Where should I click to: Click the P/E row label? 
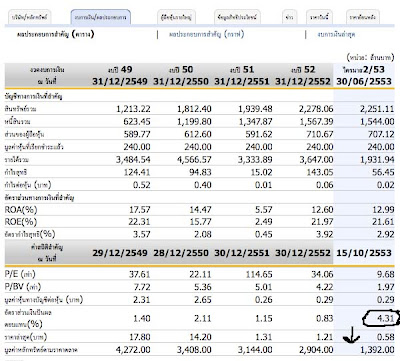pos(20,275)
